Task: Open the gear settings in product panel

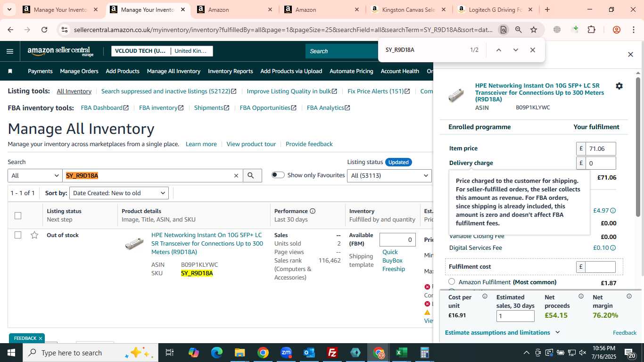Action: click(619, 86)
